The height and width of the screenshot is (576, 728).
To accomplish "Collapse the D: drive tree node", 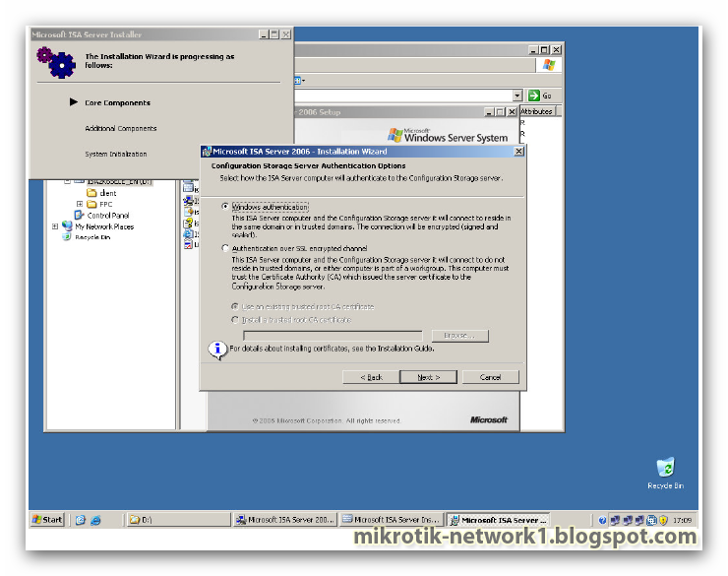I will point(67,181).
